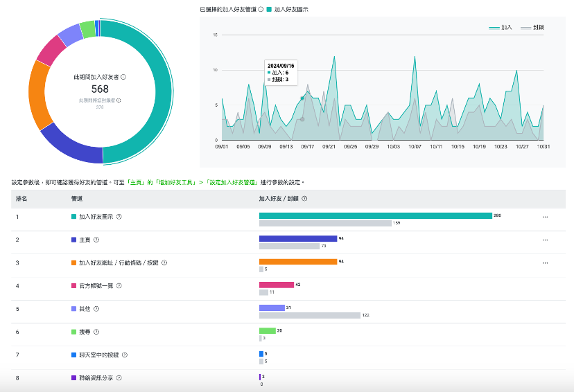Image resolution: width=574 pixels, height=392 pixels.
Task: Click info icon in 加入好友 / 封鎖 column header
Action: [305, 198]
